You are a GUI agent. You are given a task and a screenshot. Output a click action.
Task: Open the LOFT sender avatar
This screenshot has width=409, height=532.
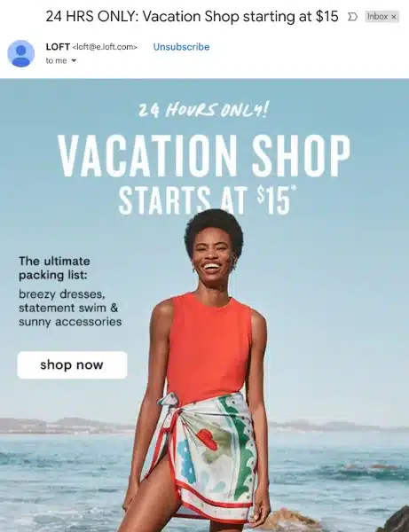21,53
